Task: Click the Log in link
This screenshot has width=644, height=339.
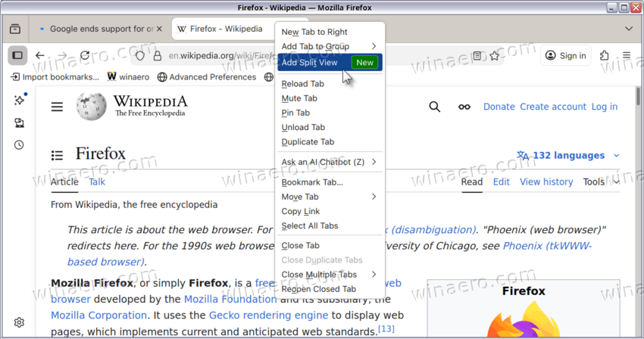Action: point(604,107)
